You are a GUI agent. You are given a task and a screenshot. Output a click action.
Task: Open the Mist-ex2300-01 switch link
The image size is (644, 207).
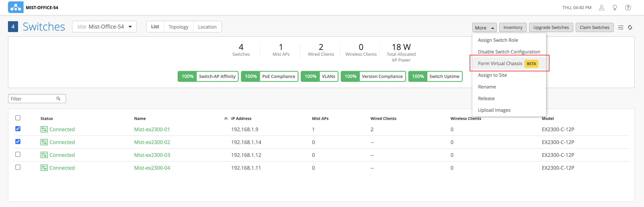(x=152, y=129)
